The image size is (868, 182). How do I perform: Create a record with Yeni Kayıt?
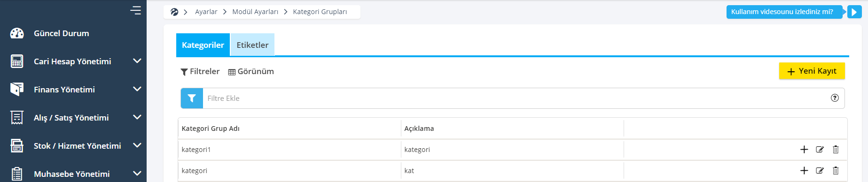(x=812, y=71)
